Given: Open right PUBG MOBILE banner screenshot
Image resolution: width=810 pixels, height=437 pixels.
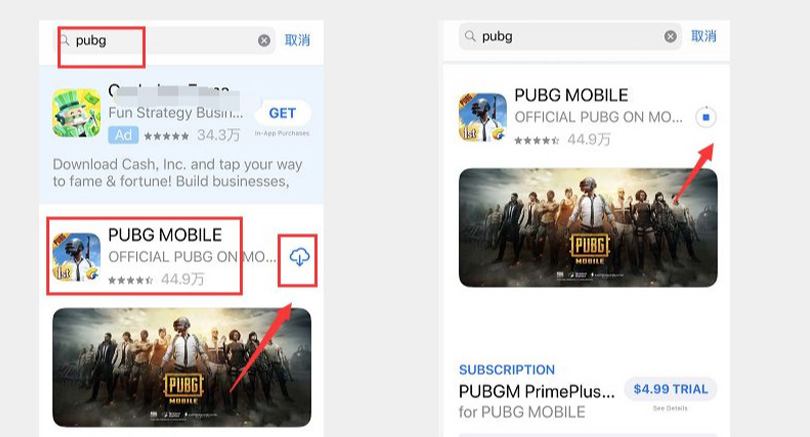Looking at the screenshot, I should [588, 228].
